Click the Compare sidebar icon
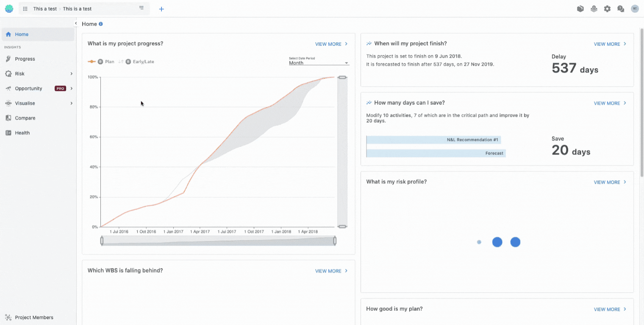 pyautogui.click(x=8, y=118)
